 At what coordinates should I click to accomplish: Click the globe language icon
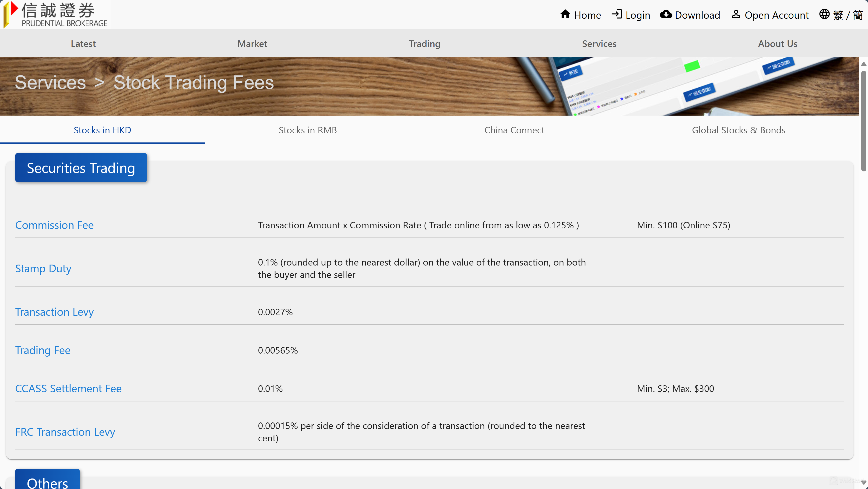pos(825,14)
